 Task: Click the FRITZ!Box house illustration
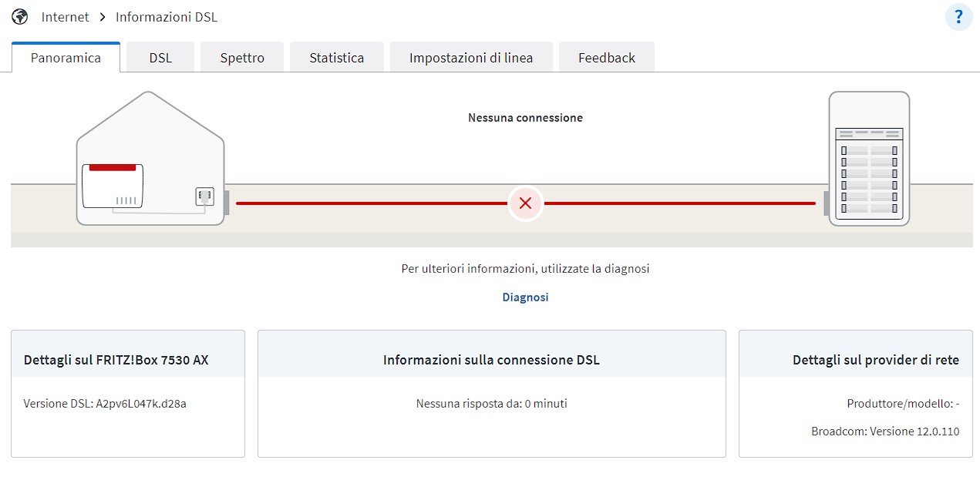pyautogui.click(x=150, y=159)
